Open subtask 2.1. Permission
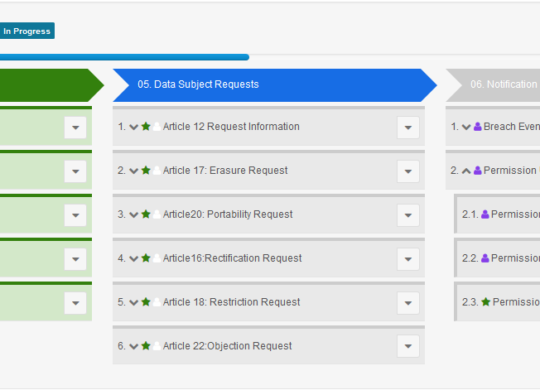This screenshot has height=390, width=540. (516, 214)
